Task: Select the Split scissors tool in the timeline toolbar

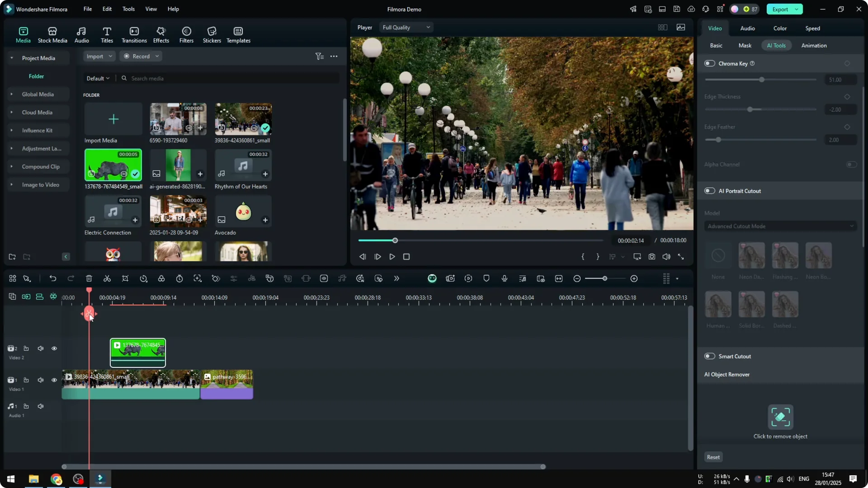Action: pos(107,278)
